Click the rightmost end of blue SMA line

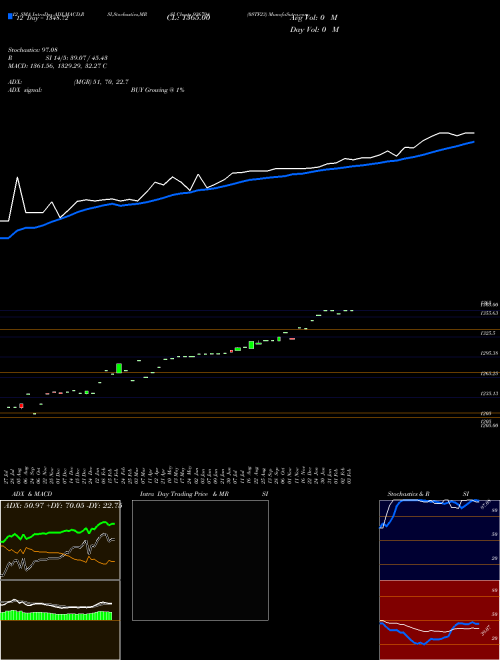(x=473, y=142)
